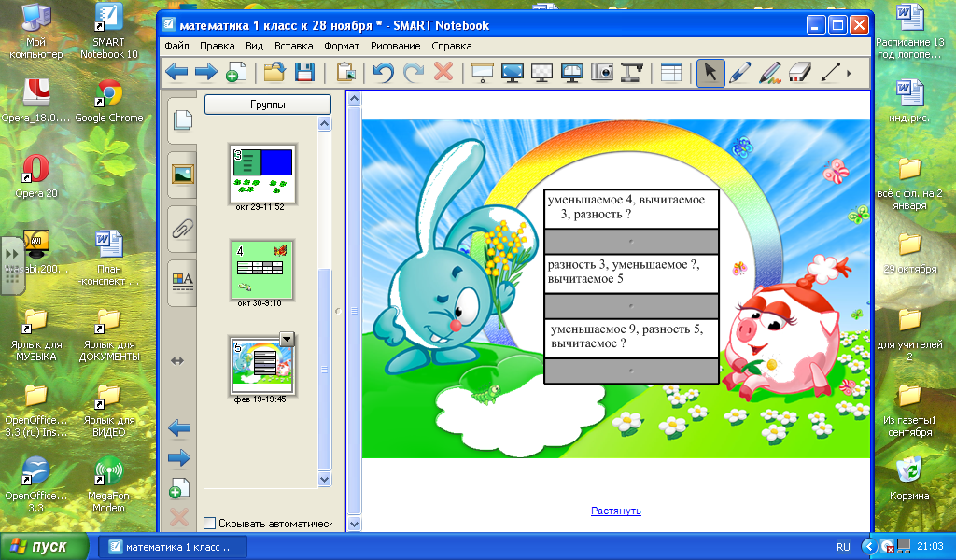Image resolution: width=956 pixels, height=560 pixels.
Task: Open the Gallery side tab
Action: click(182, 175)
